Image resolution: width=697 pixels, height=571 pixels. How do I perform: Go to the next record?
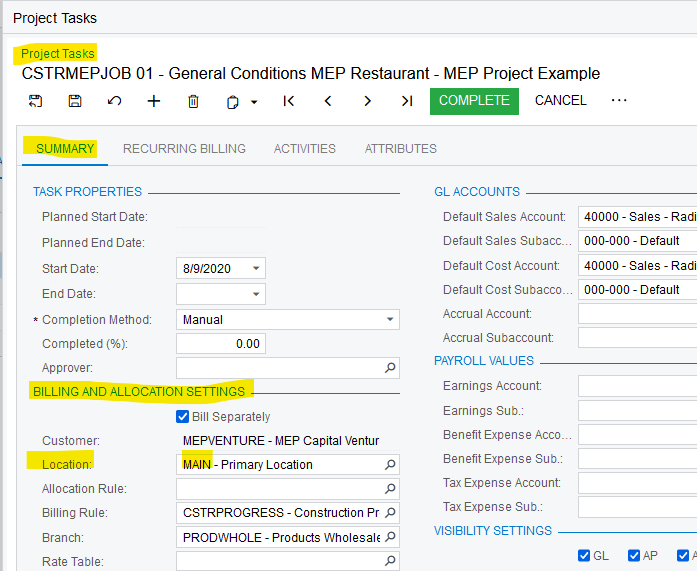tap(367, 101)
